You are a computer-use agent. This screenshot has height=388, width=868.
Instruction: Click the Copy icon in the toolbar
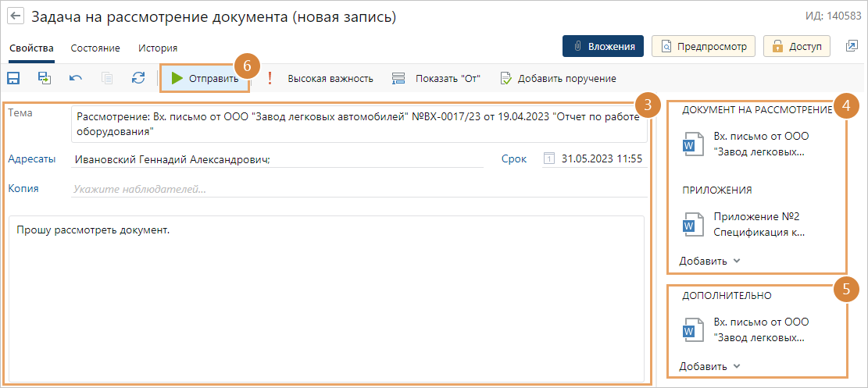click(107, 78)
